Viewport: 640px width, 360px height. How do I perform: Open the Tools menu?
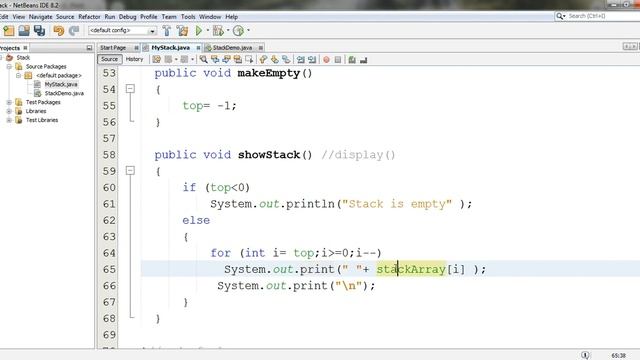[x=188, y=17]
